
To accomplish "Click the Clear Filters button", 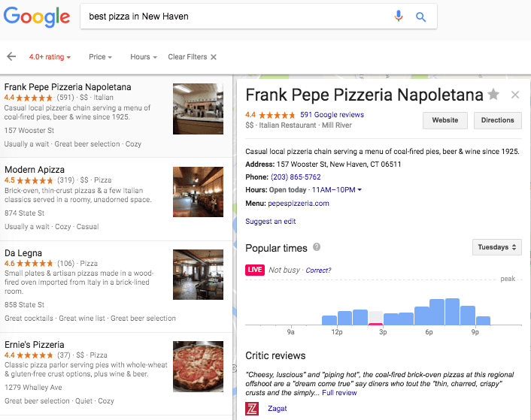I will (192, 57).
